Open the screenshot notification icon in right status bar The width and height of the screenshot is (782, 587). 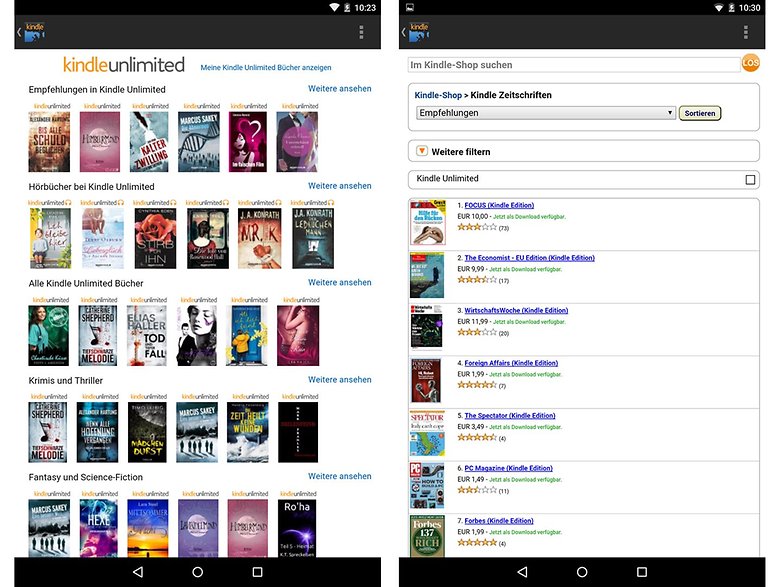coord(409,7)
